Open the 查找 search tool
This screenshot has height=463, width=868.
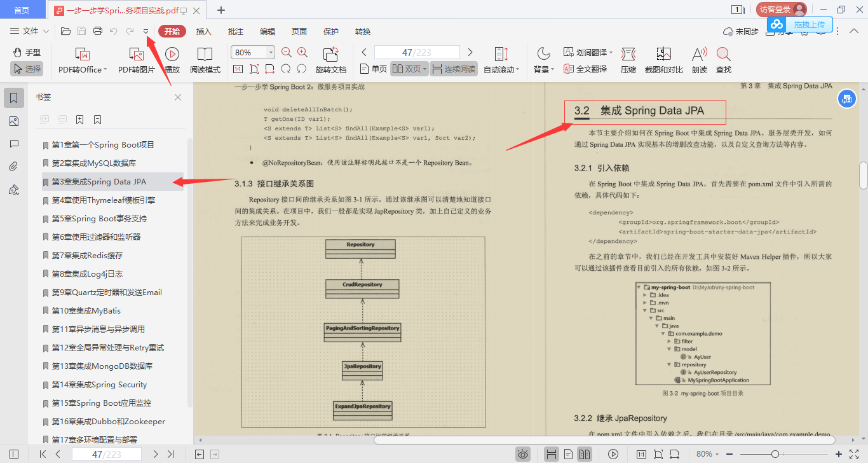(x=724, y=61)
